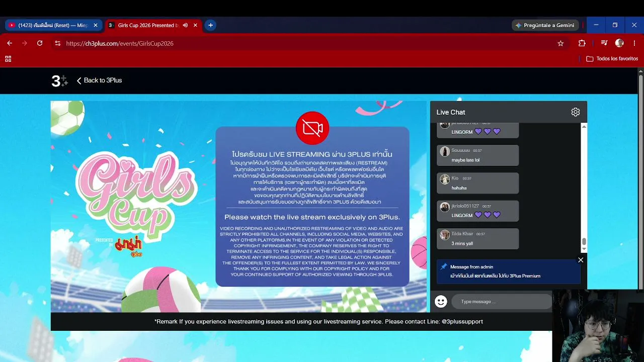Open the apps grid in bookmarks bar
Image resolution: width=644 pixels, height=362 pixels.
pyautogui.click(x=8, y=59)
